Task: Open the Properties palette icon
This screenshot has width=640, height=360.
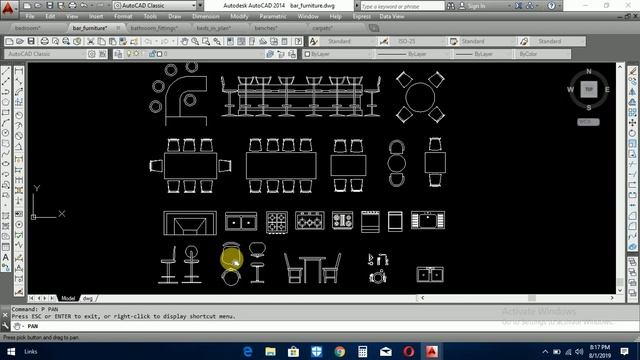Action: 230,41
